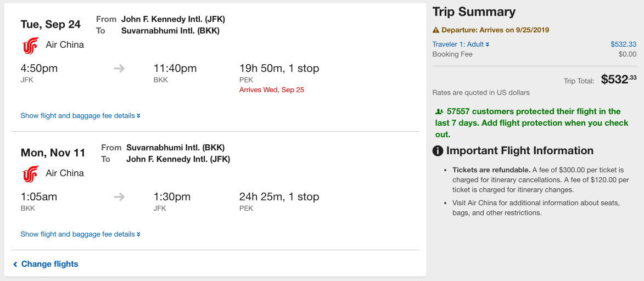Click the arrow between 1:05am and 1:30pm

119,197
